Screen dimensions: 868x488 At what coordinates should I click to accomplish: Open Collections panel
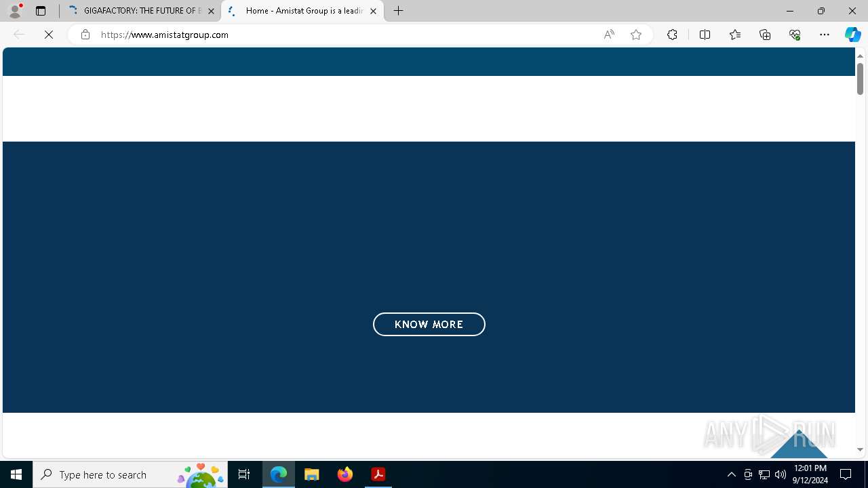pos(765,35)
